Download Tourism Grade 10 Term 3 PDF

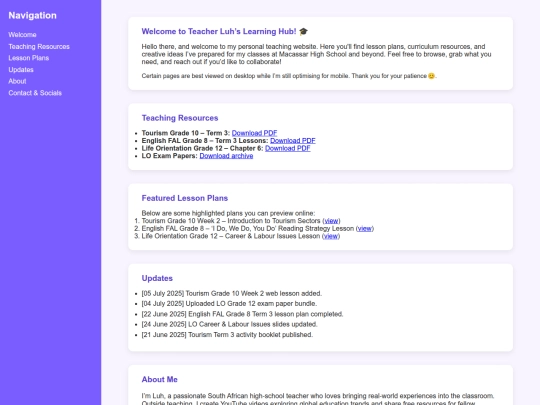click(255, 133)
